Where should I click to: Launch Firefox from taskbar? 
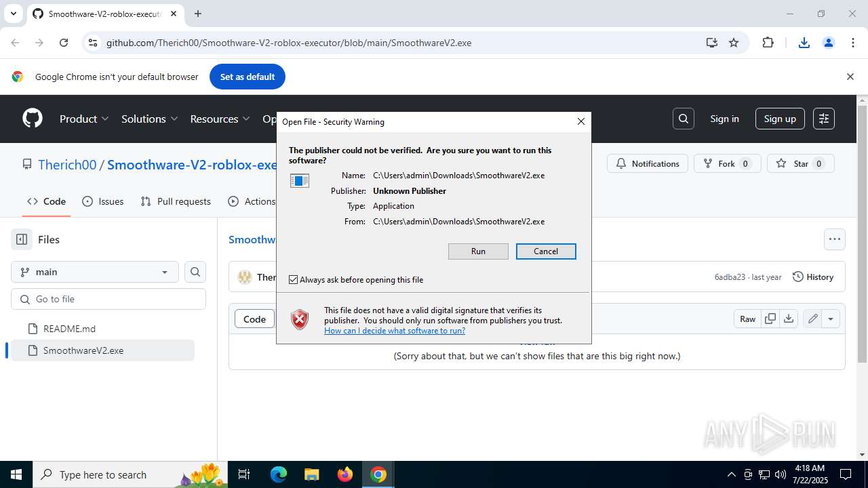click(345, 474)
